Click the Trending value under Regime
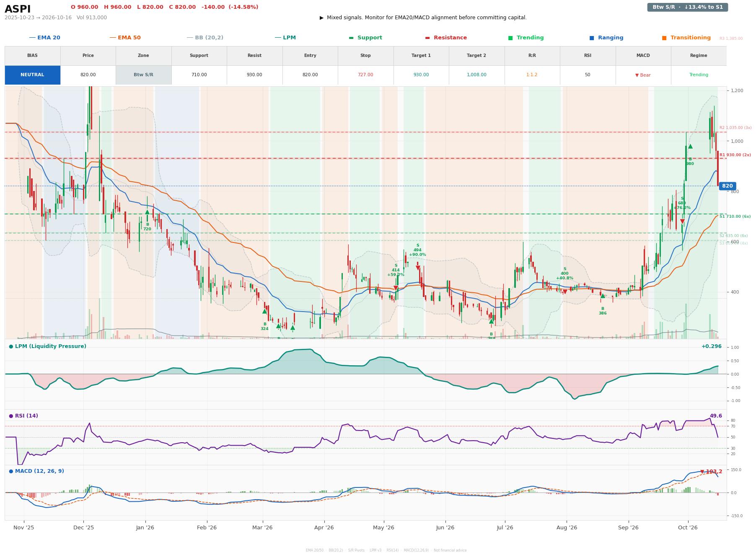Viewport: 756px width, 557px height. pyautogui.click(x=699, y=75)
